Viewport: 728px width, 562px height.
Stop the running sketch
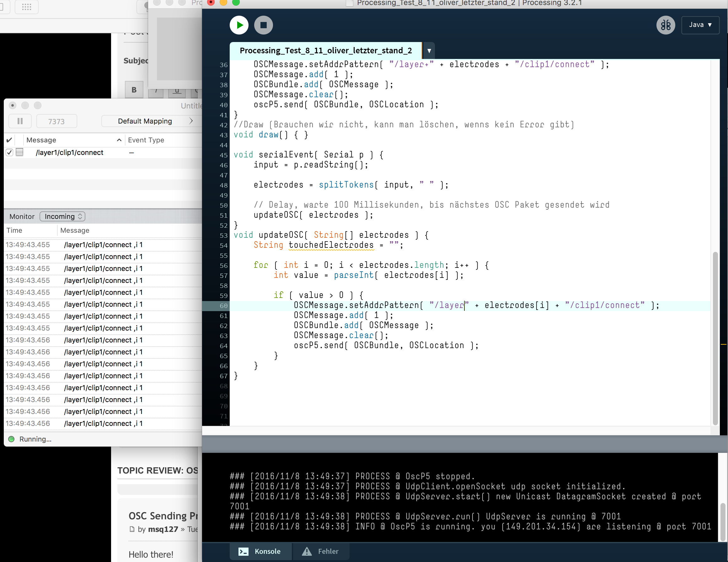(263, 25)
